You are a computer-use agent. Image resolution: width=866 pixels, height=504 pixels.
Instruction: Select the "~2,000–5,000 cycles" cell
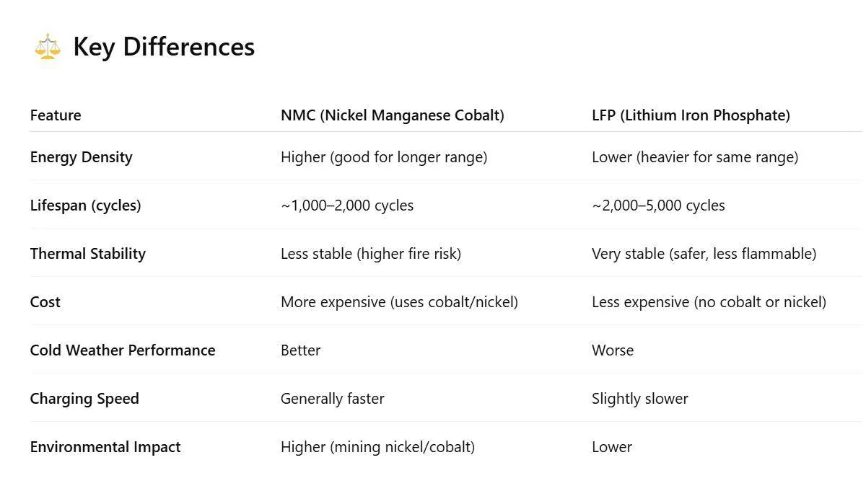tap(658, 205)
